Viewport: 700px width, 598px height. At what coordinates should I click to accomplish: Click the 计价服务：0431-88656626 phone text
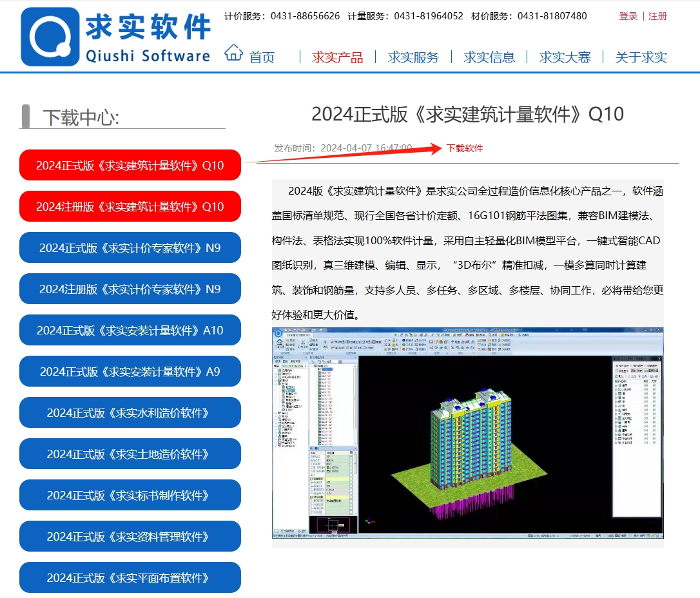click(282, 16)
